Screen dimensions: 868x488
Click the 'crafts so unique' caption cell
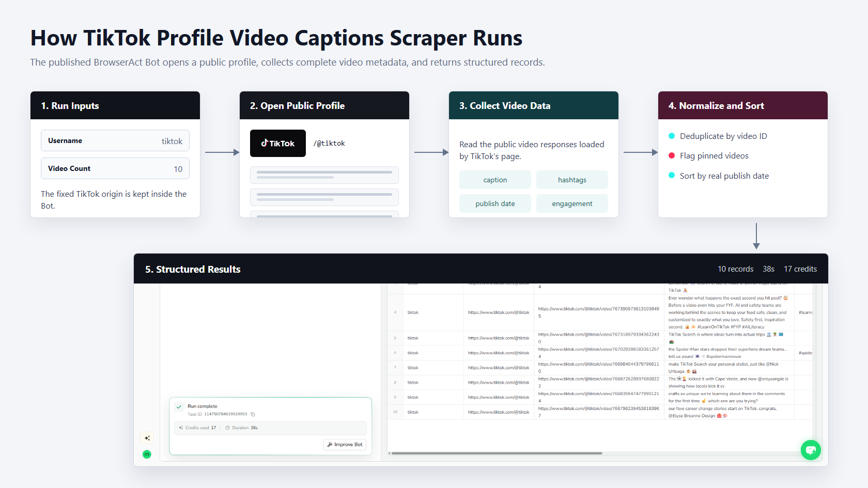pos(729,397)
